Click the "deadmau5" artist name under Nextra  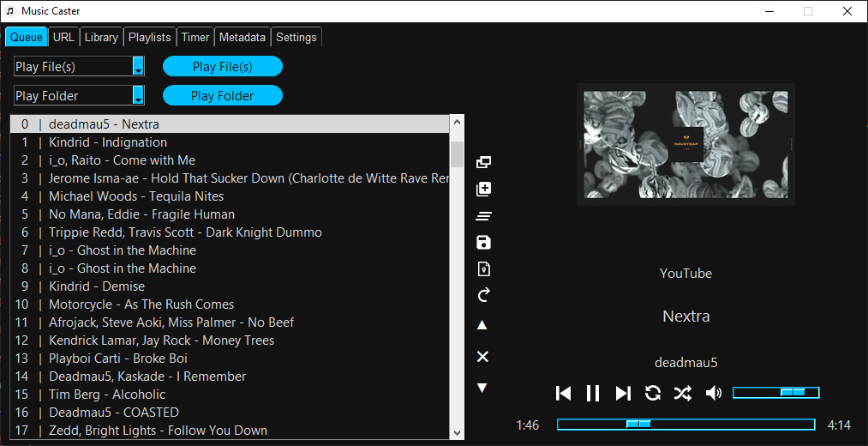tap(685, 363)
